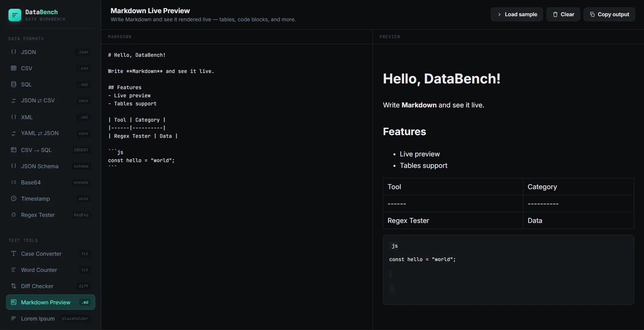644x330 pixels.
Task: Click the JSON ⇄ CSV converter arrows icon
Action: pyautogui.click(x=14, y=101)
